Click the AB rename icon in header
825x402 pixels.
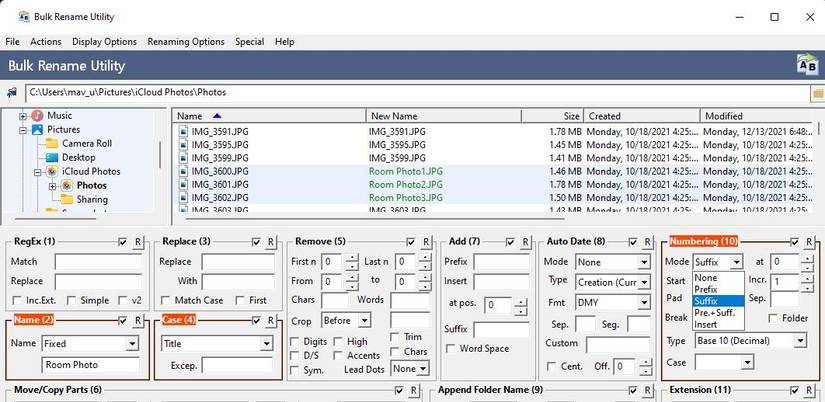(805, 65)
